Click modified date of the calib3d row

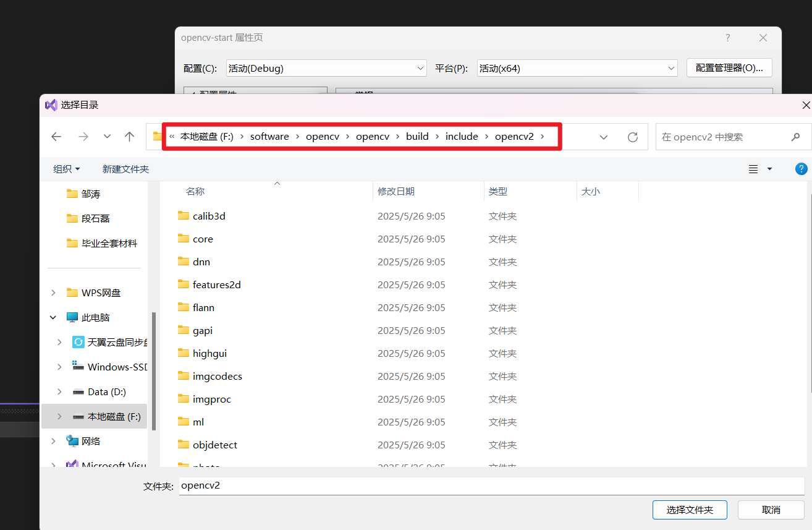point(412,216)
